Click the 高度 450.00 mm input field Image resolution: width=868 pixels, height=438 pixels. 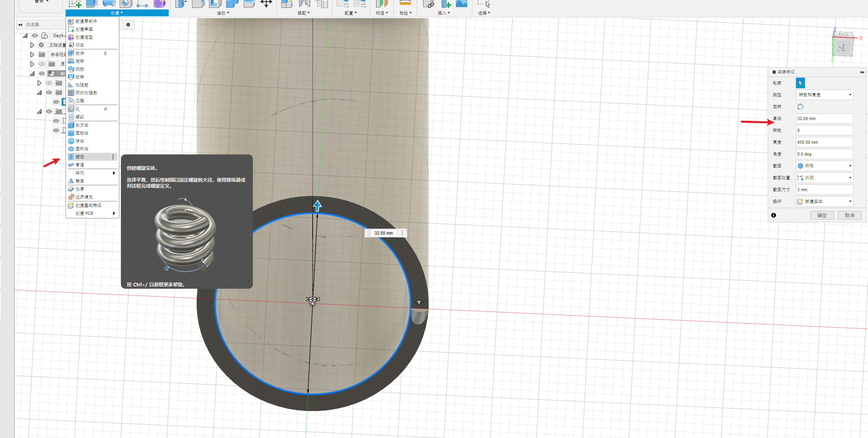824,142
